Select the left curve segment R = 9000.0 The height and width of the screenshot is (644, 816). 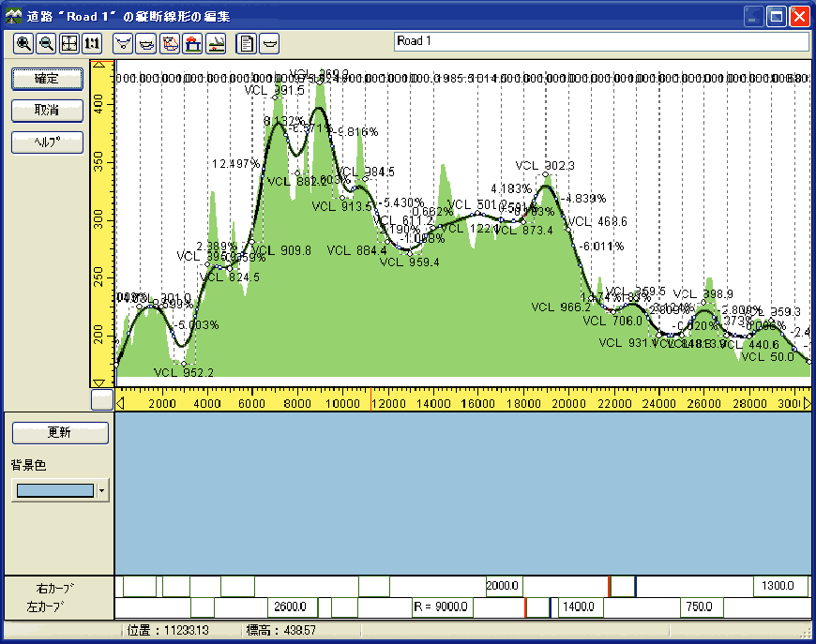443,607
